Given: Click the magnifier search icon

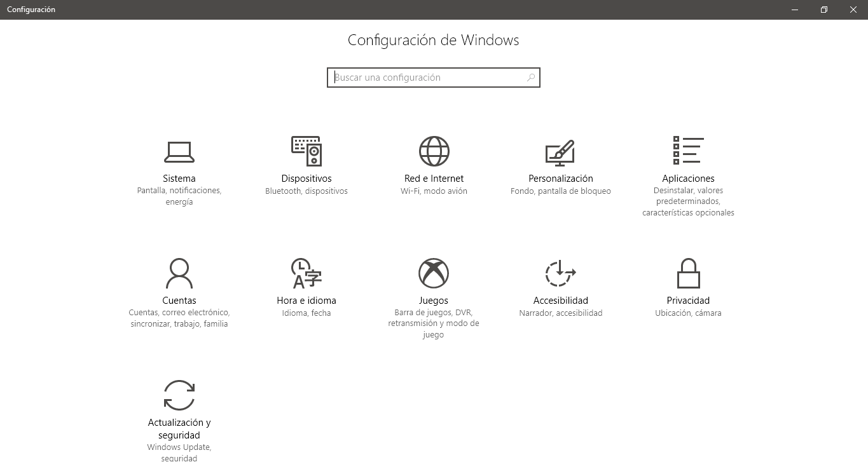Looking at the screenshot, I should tap(531, 78).
